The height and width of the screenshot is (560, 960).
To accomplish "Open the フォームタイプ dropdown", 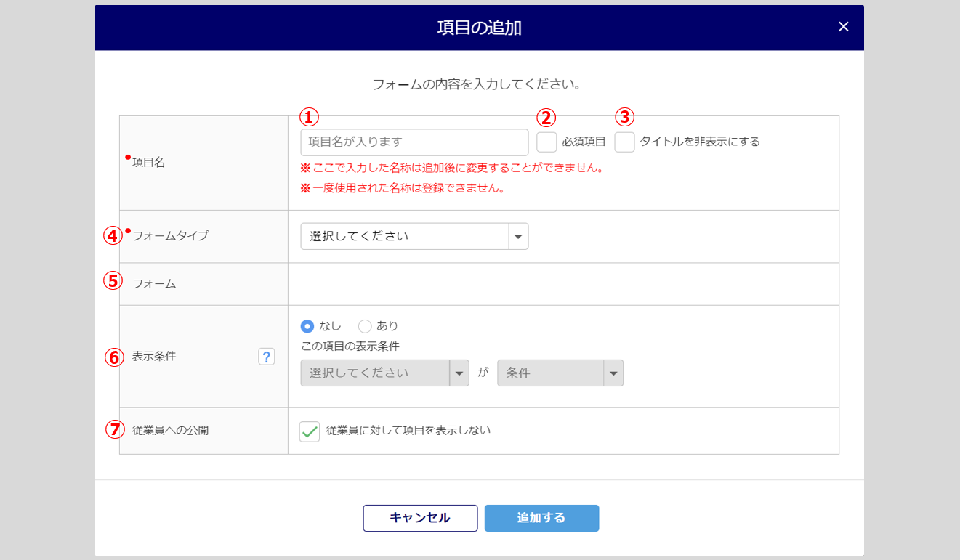I will (414, 236).
